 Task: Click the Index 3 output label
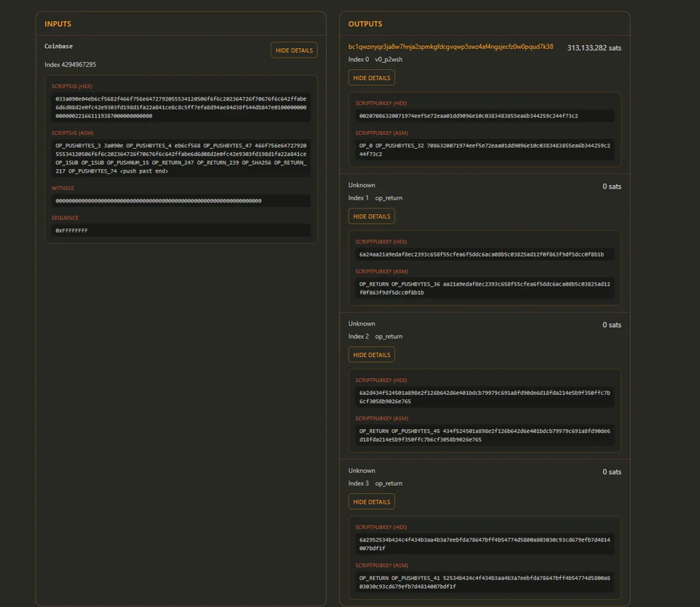pyautogui.click(x=359, y=483)
